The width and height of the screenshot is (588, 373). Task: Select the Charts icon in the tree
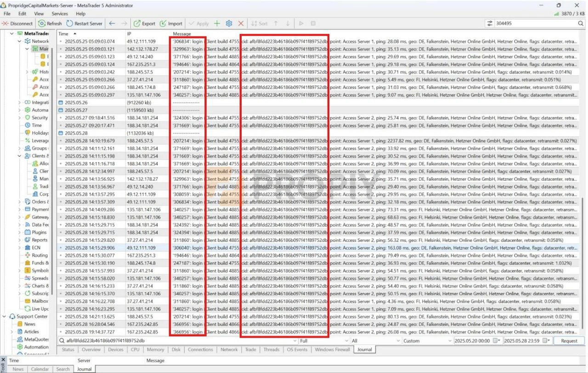click(28, 286)
